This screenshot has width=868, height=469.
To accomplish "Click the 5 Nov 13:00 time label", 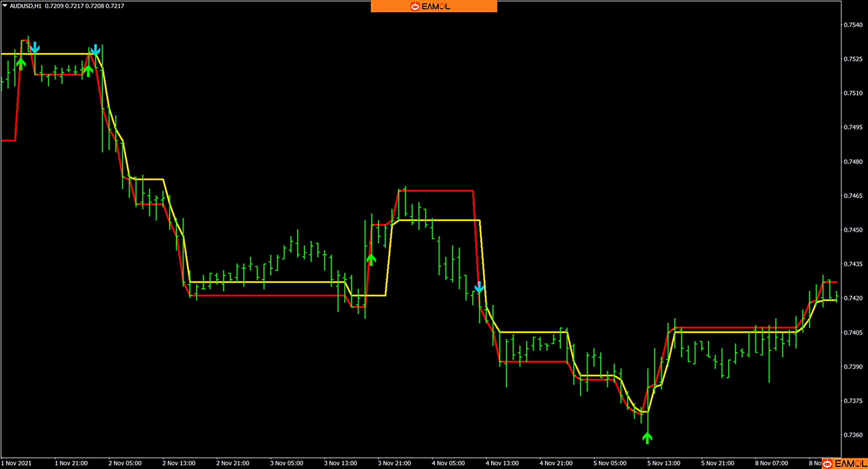I will point(664,463).
